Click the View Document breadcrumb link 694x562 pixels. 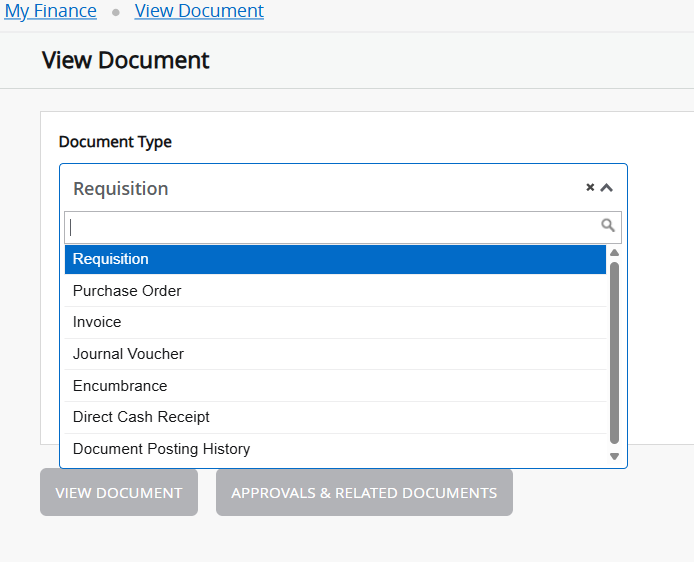pos(199,12)
